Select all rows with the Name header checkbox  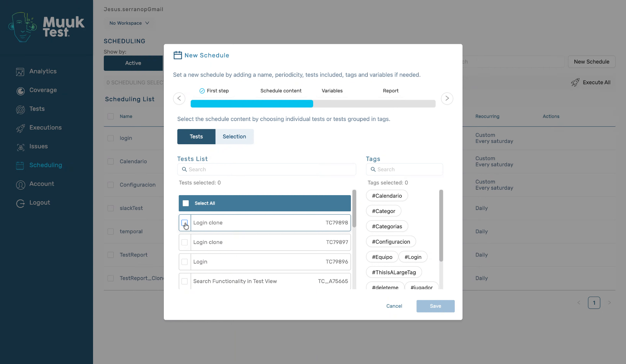pyautogui.click(x=111, y=116)
